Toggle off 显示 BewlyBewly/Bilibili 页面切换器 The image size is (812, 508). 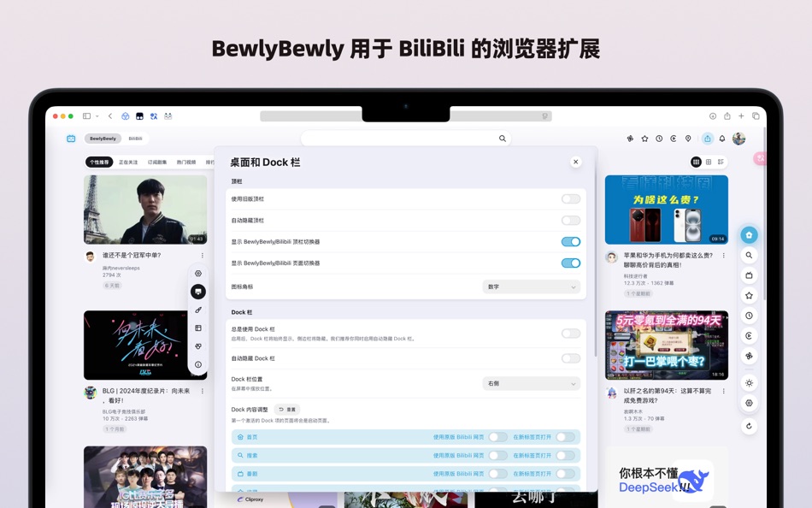tap(571, 263)
